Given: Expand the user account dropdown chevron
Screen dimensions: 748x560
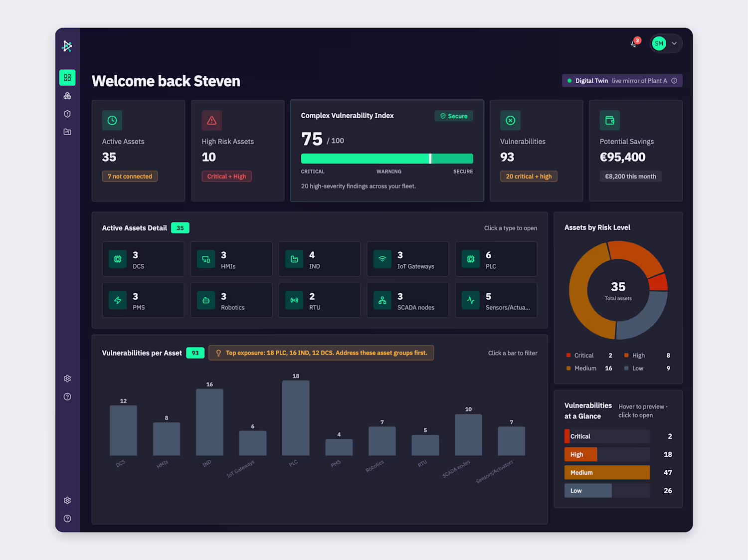Looking at the screenshot, I should click(x=674, y=43).
